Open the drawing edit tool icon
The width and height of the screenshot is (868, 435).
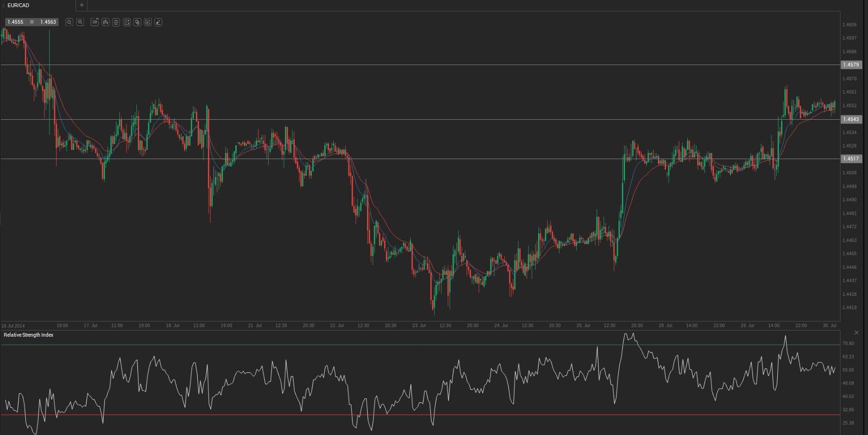(148, 22)
